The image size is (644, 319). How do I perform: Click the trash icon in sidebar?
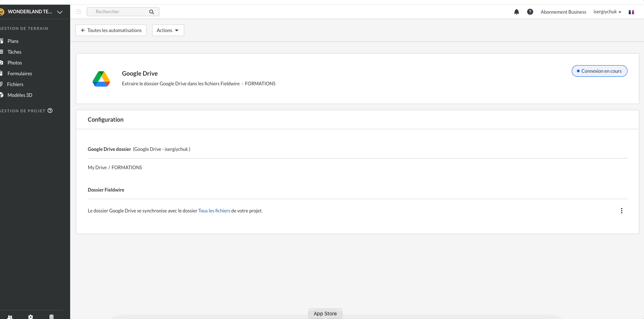tap(51, 317)
